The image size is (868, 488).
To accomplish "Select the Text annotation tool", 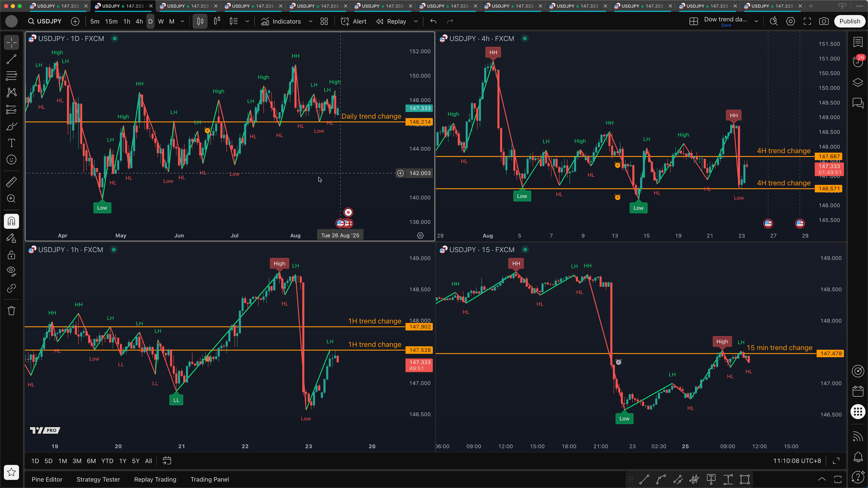I will [x=12, y=143].
